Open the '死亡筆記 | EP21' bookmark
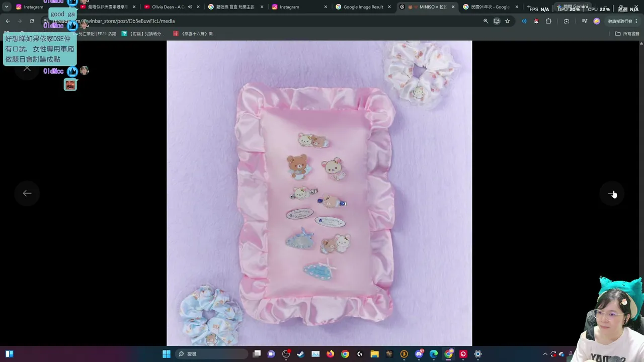Screen dimensions: 644x362 pos(97,34)
